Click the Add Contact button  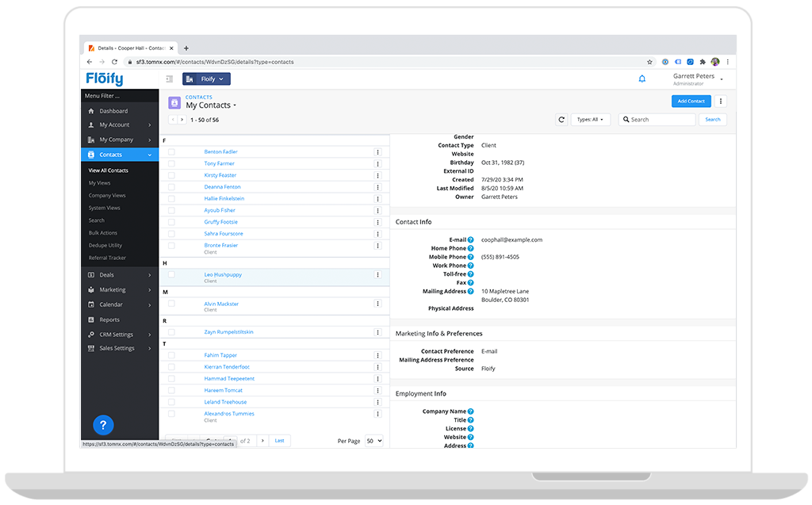[691, 101]
